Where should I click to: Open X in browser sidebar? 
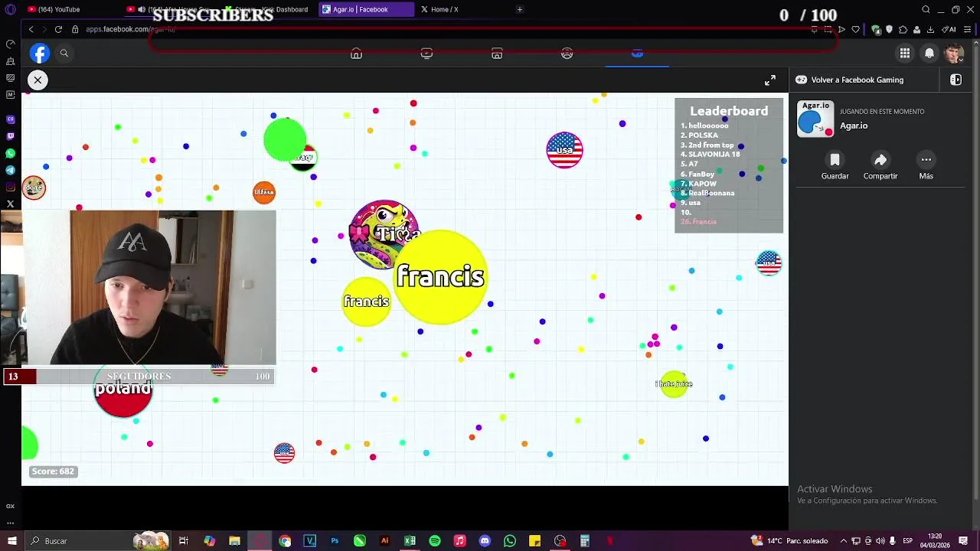10,204
